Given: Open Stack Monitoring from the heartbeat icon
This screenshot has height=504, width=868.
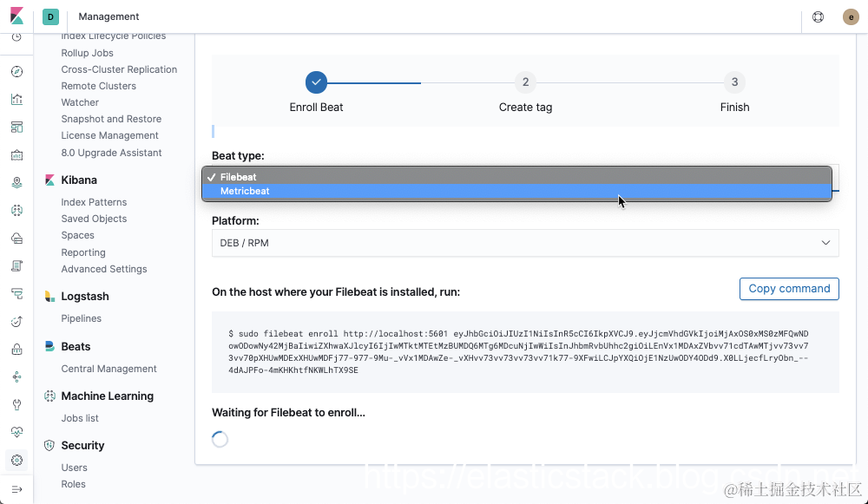Looking at the screenshot, I should pos(16,432).
